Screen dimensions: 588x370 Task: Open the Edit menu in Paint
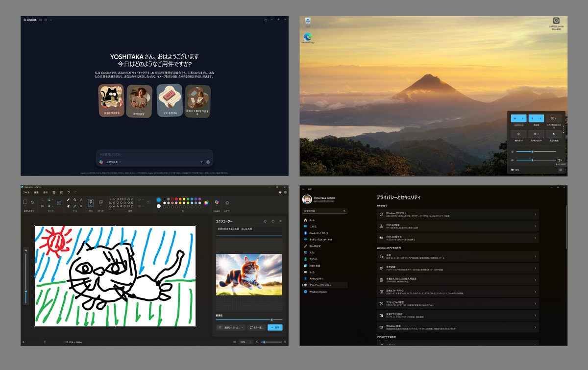click(x=36, y=192)
